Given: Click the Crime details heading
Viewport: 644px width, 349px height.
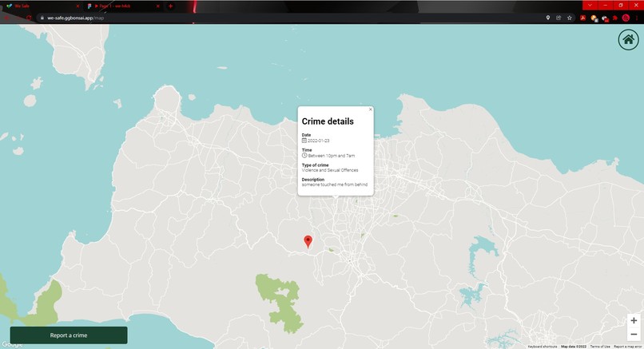Looking at the screenshot, I should click(328, 121).
